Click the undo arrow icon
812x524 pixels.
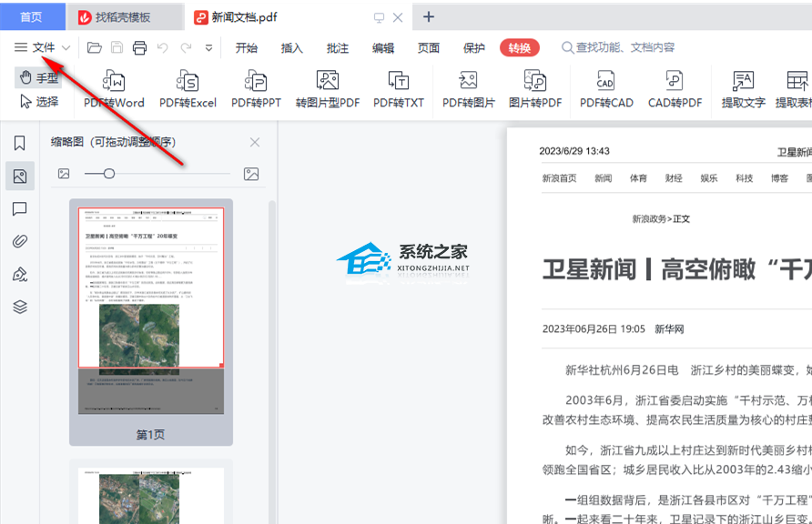[163, 48]
